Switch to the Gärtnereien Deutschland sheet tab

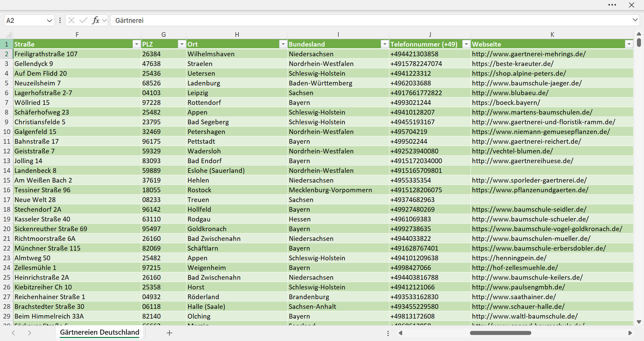point(100,333)
